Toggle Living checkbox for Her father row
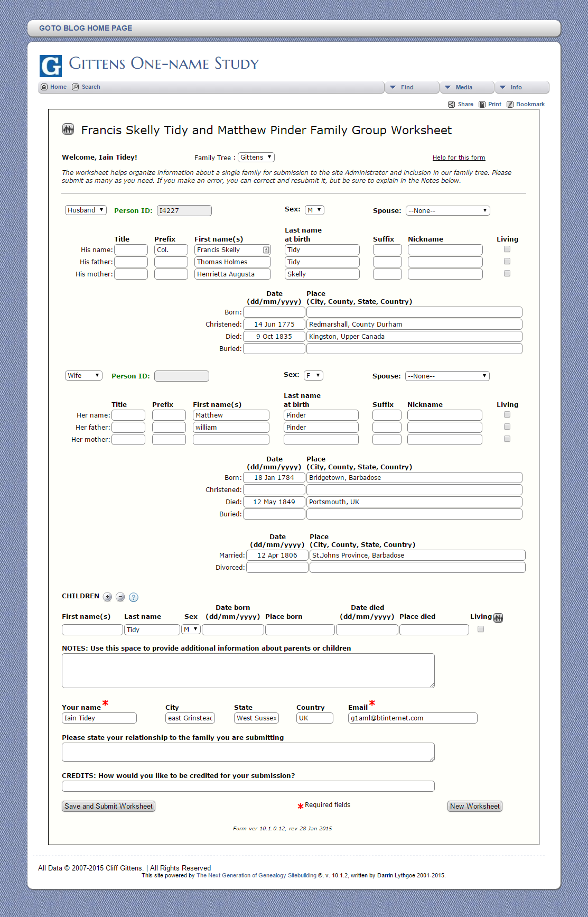Viewport: 588px width, 917px height. [507, 427]
